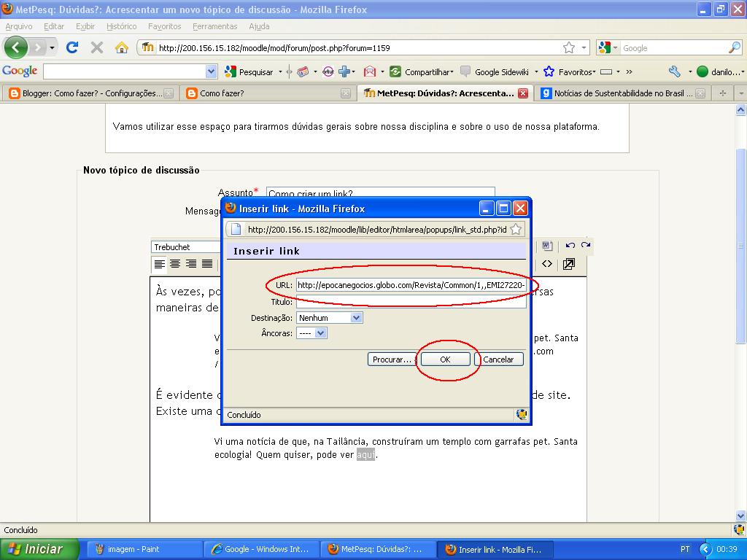
Task: Click the Google logo in the toolbar
Action: pyautogui.click(x=20, y=71)
